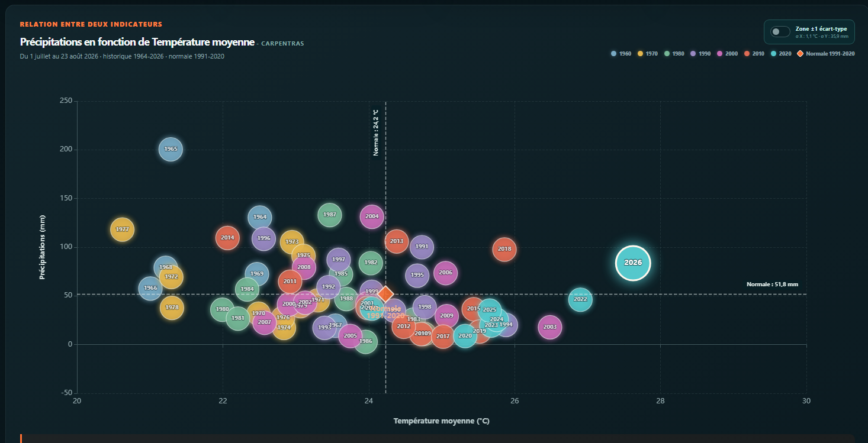The height and width of the screenshot is (443, 868).
Task: Select the 1988 bubble
Action: 346,299
